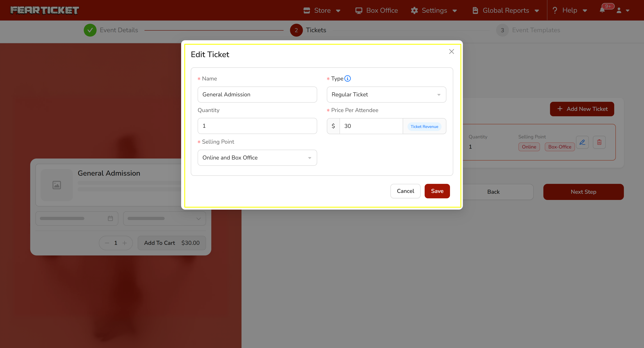Decrease quantity with minus stepper
644x348 pixels.
(107, 243)
